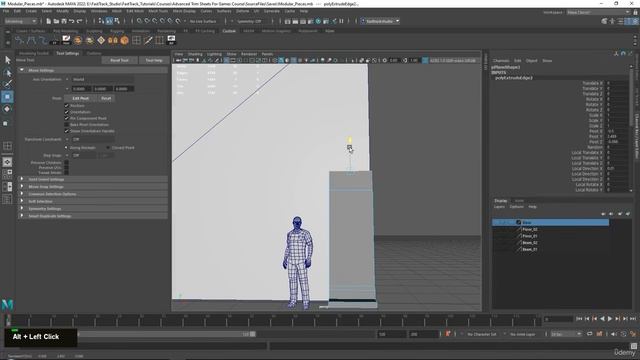Image resolution: width=640 pixels, height=360 pixels.
Task: Open the Mesh Tools menu
Action: point(158,11)
